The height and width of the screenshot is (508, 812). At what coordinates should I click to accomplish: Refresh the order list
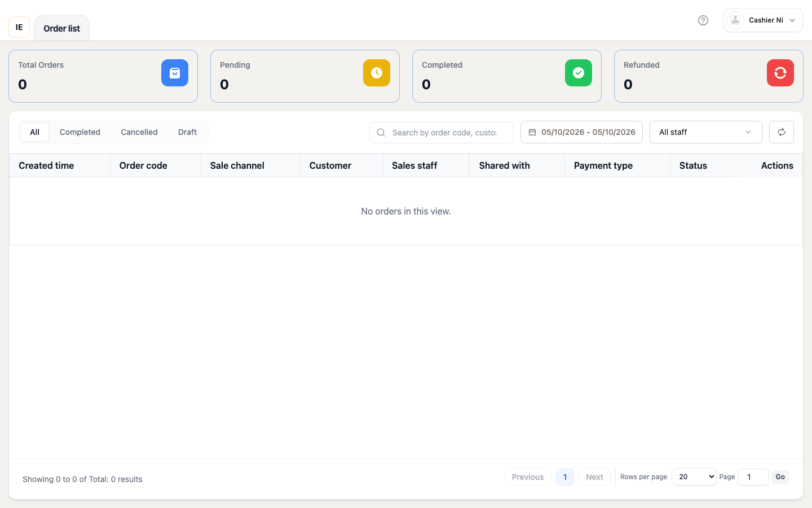[782, 132]
